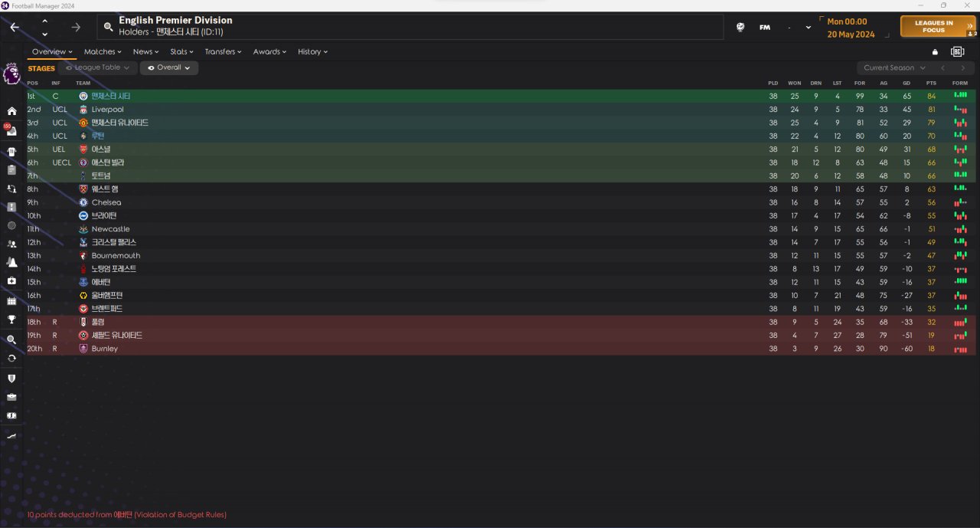
Task: Open the briefcase icon in the sidebar
Action: click(11, 397)
